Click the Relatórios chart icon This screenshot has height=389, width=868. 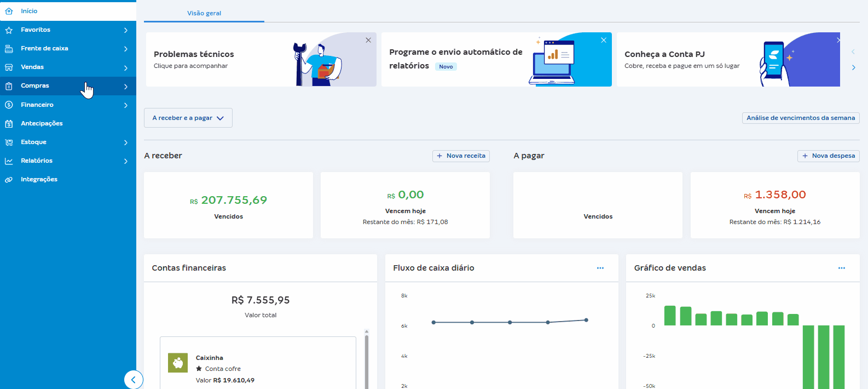pyautogui.click(x=9, y=161)
